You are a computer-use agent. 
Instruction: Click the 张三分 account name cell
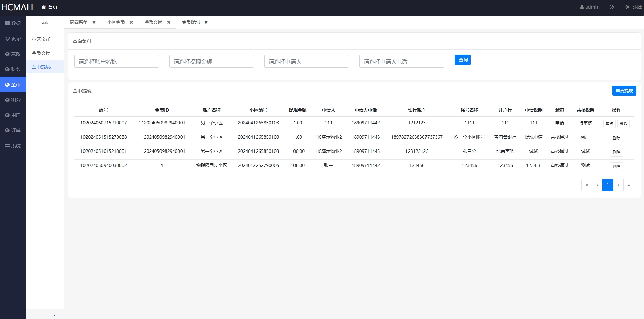[x=469, y=151]
